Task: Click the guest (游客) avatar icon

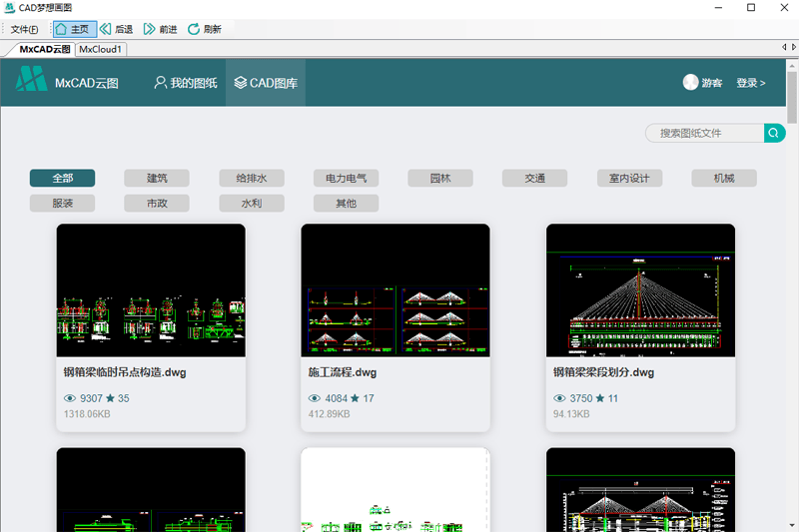Action: [690, 83]
